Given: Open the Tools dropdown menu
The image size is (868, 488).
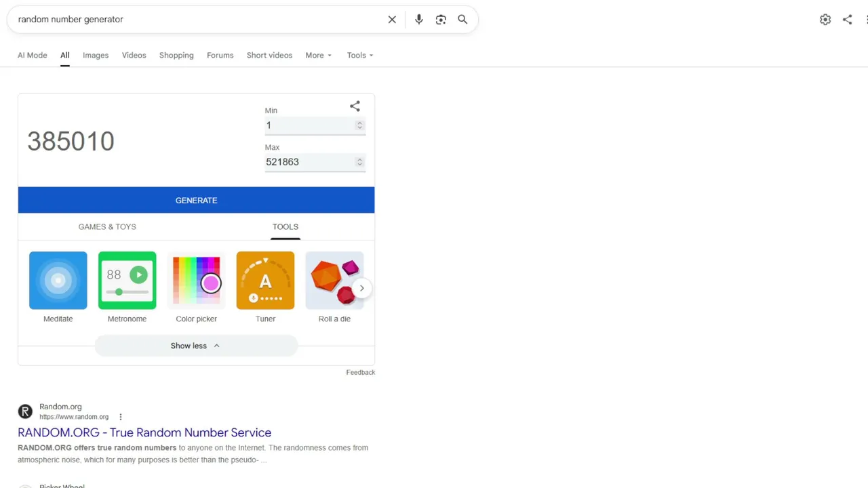Looking at the screenshot, I should (x=360, y=56).
